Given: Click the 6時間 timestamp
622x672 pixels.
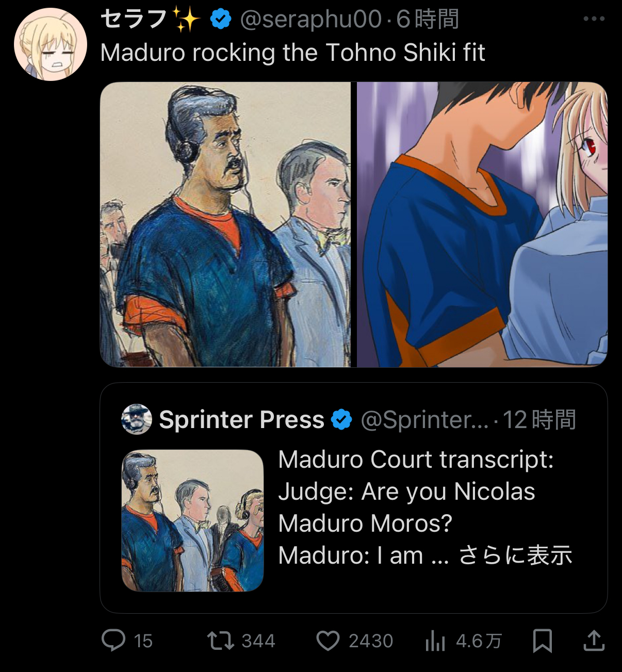Looking at the screenshot, I should coord(428,20).
